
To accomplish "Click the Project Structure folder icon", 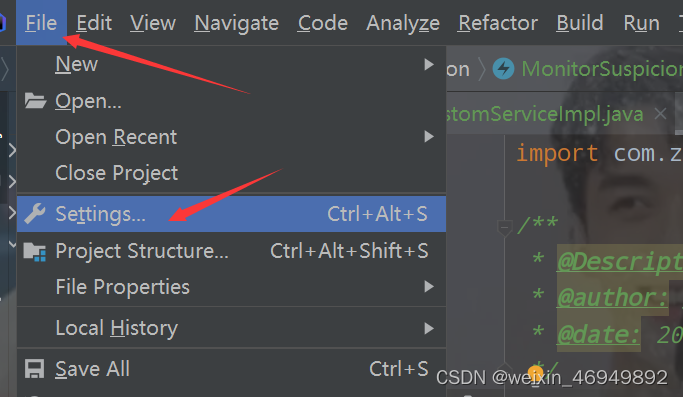I will pyautogui.click(x=35, y=251).
